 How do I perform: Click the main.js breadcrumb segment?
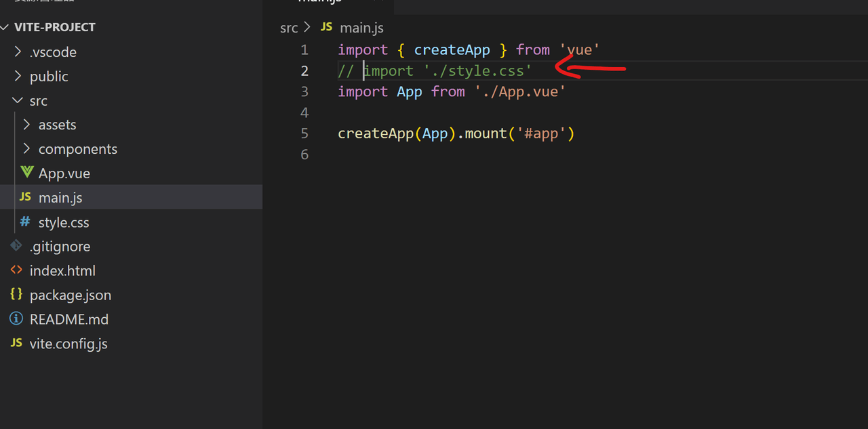pyautogui.click(x=361, y=28)
